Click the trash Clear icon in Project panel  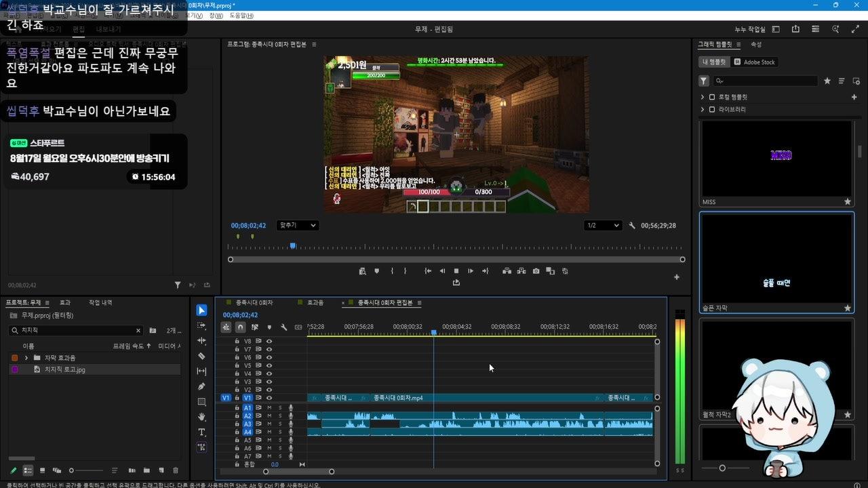pos(176,470)
